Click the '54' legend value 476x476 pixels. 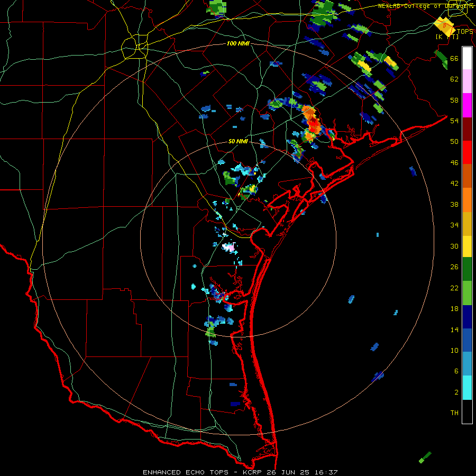(454, 121)
